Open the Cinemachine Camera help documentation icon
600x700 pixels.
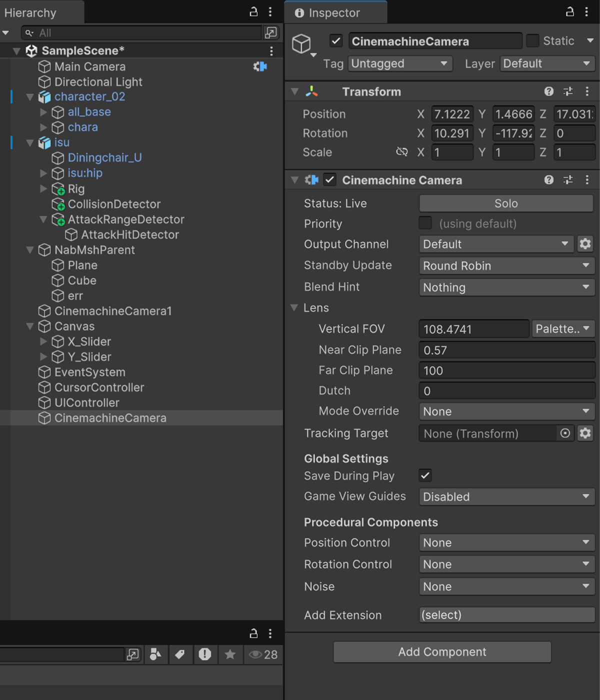click(548, 180)
